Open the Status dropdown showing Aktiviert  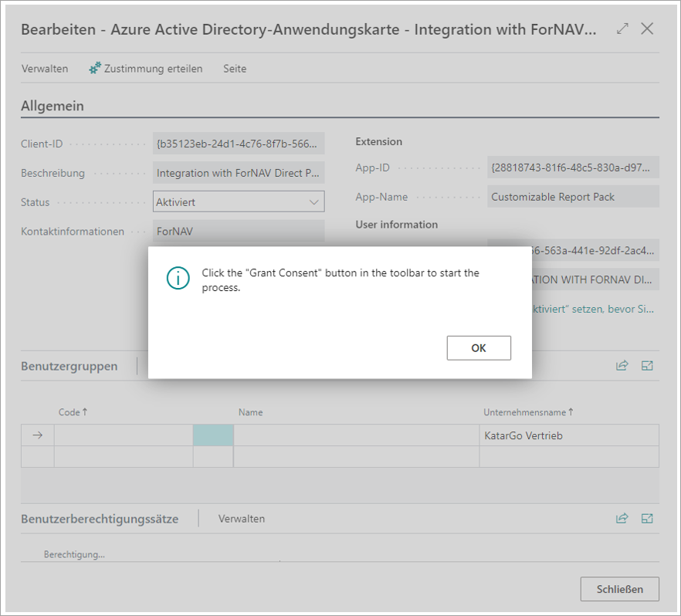click(x=239, y=202)
